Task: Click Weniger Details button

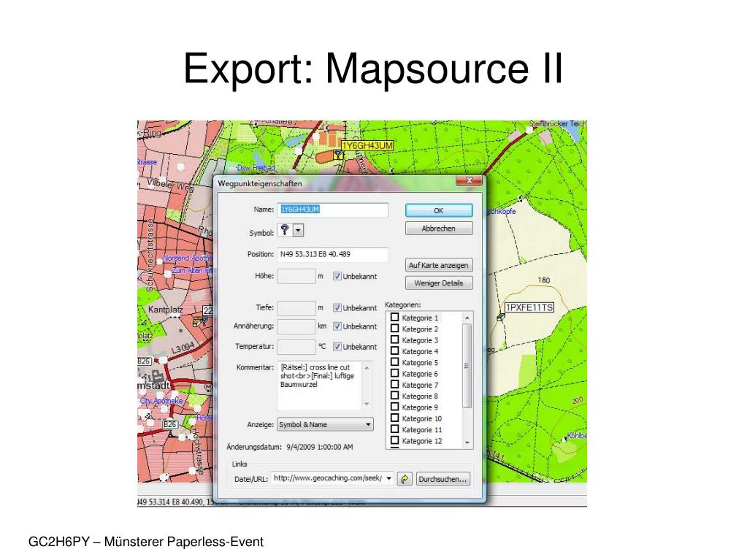Action: (x=438, y=283)
